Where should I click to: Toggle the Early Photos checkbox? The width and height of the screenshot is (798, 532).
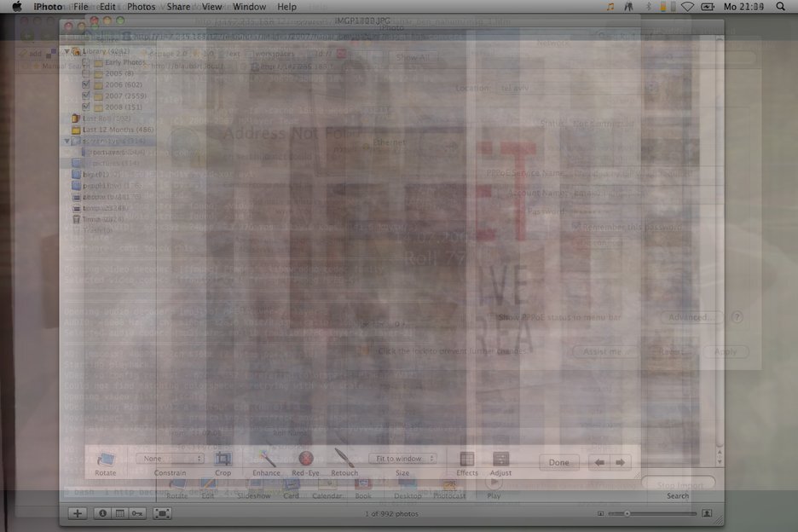(86, 62)
